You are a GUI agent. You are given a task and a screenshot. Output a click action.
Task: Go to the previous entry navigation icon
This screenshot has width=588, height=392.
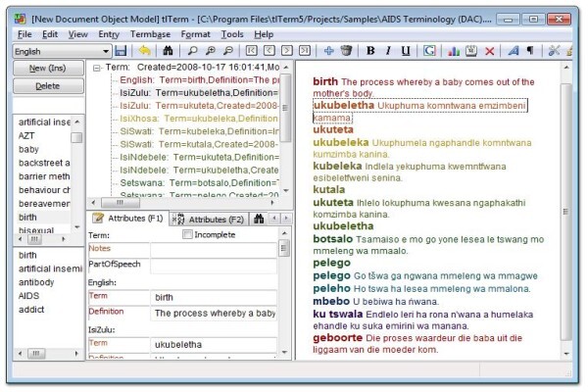pyautogui.click(x=269, y=51)
